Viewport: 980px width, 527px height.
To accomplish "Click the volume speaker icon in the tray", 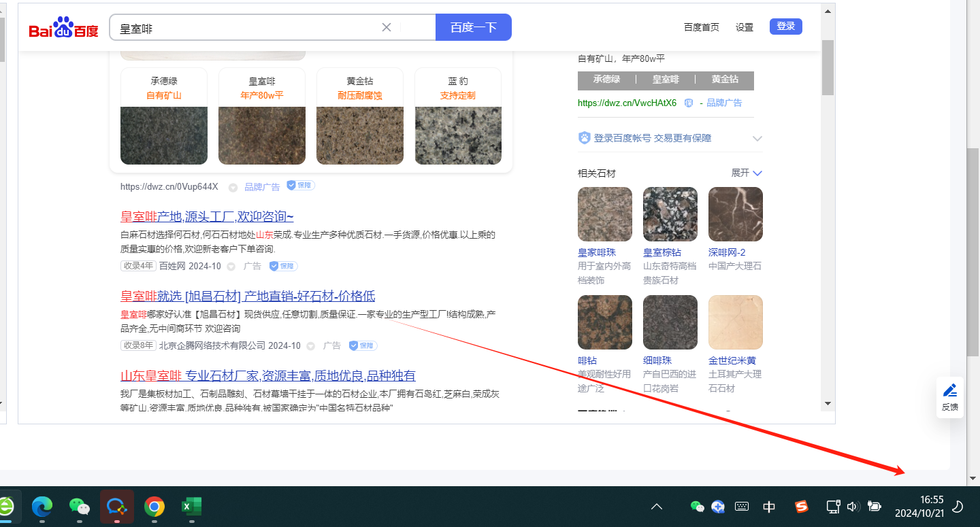I will pyautogui.click(x=853, y=507).
